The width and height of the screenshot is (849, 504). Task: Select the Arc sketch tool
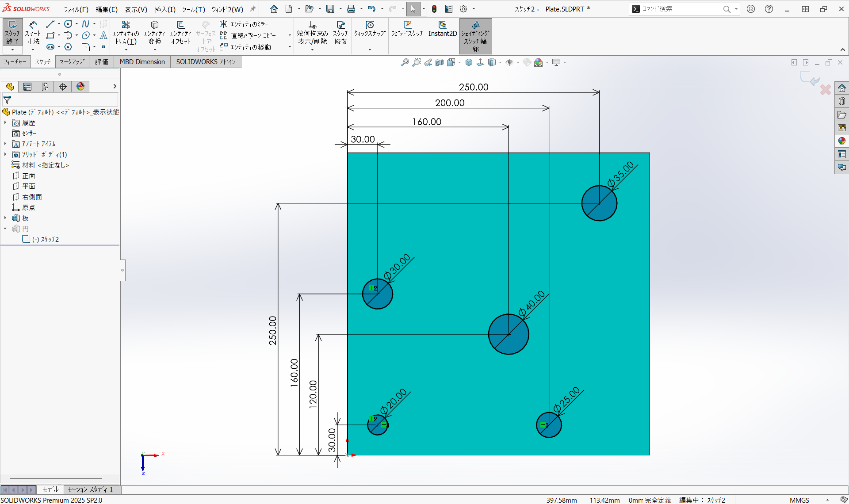pyautogui.click(x=68, y=35)
